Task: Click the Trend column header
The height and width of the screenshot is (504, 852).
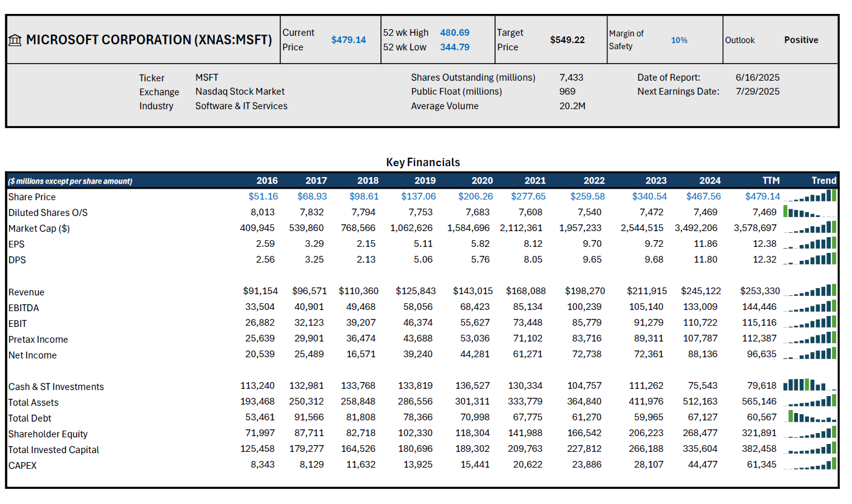Action: 824,181
